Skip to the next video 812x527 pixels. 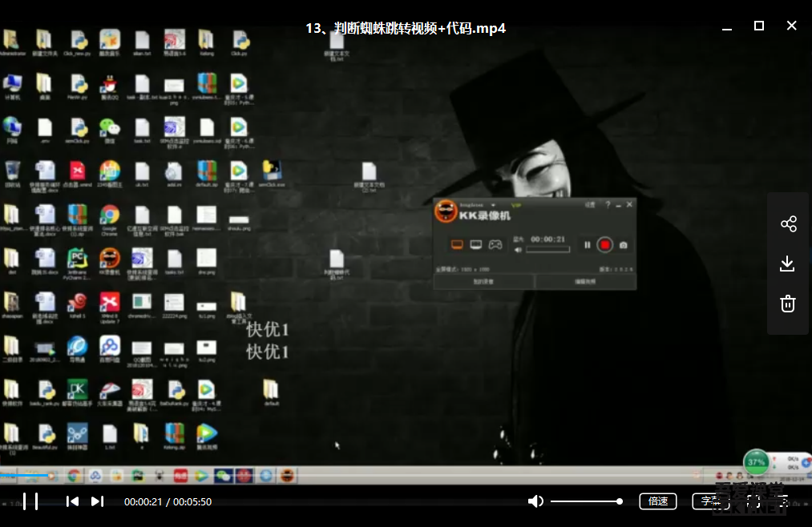[97, 501]
